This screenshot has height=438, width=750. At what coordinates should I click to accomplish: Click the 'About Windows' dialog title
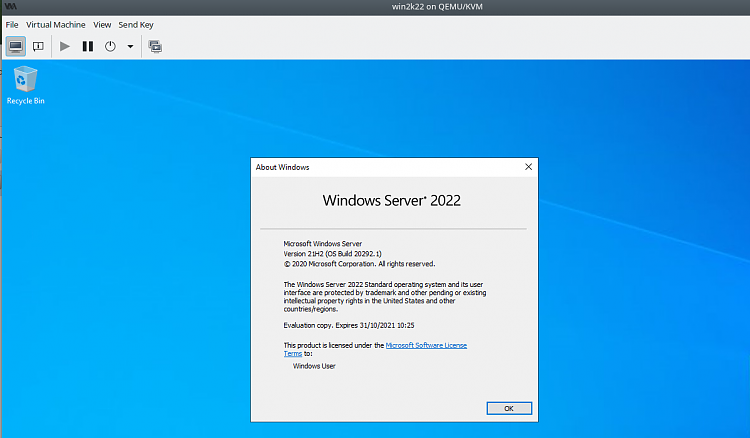282,167
